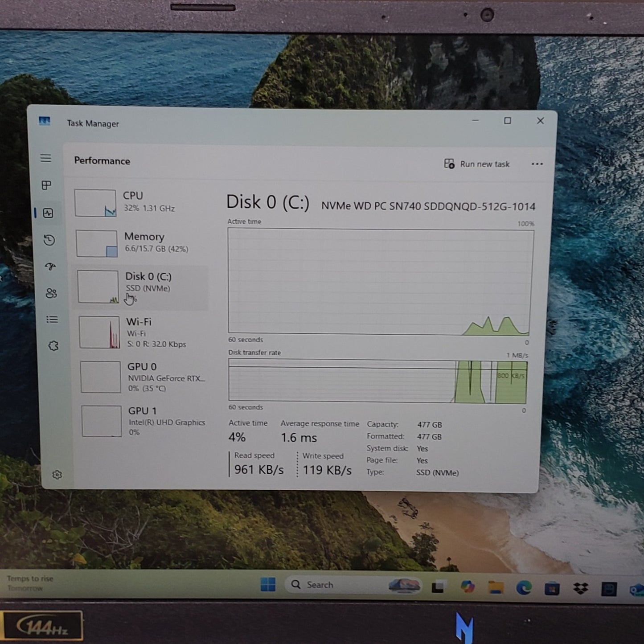Launch Microsoft Edge from taskbar

pos(524,588)
